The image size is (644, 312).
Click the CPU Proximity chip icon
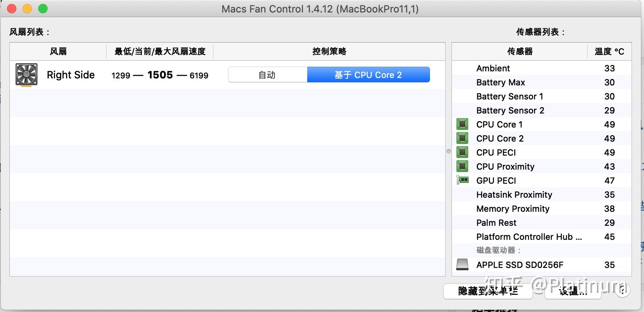(462, 167)
